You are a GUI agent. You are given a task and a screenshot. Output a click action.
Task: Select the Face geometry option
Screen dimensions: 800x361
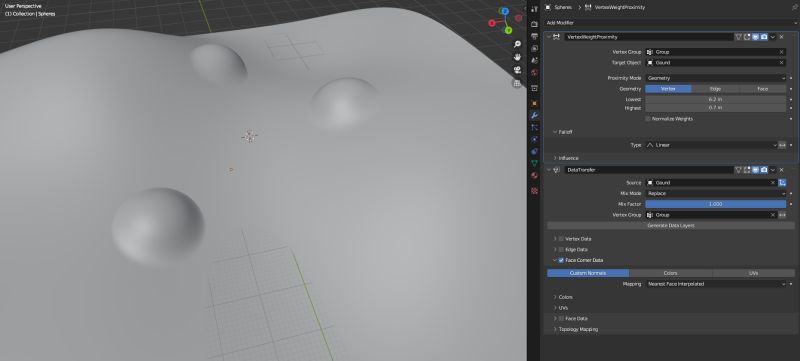tap(763, 89)
